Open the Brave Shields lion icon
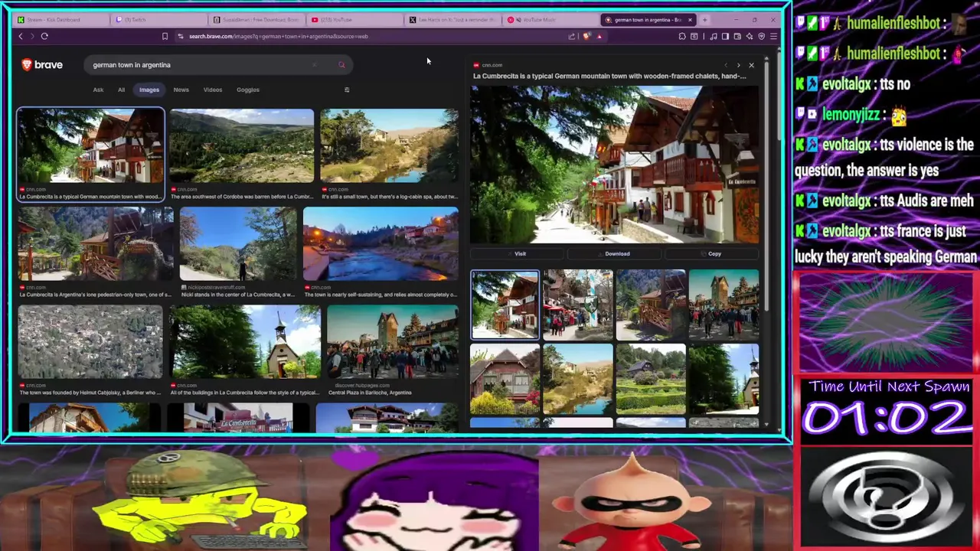The image size is (980, 551). pyautogui.click(x=586, y=36)
